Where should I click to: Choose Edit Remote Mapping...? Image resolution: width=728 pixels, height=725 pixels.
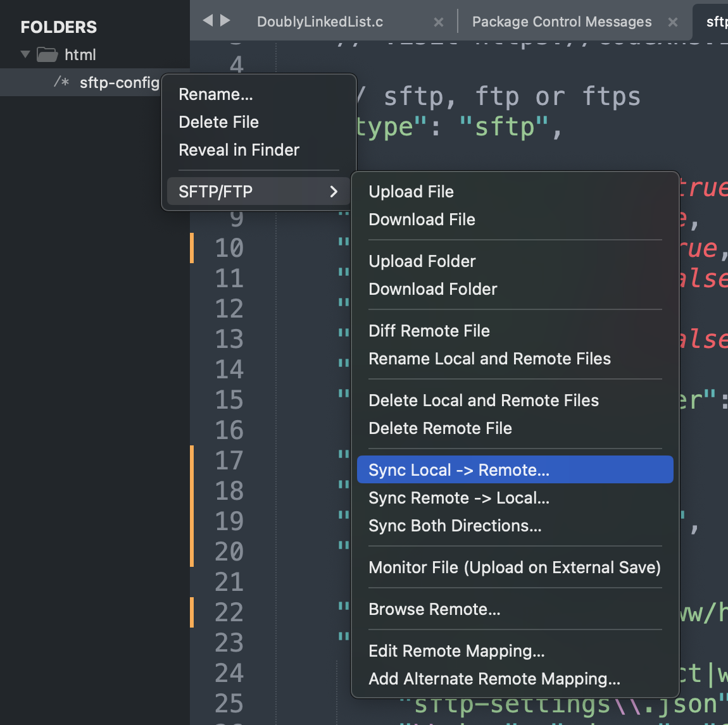click(x=515, y=651)
